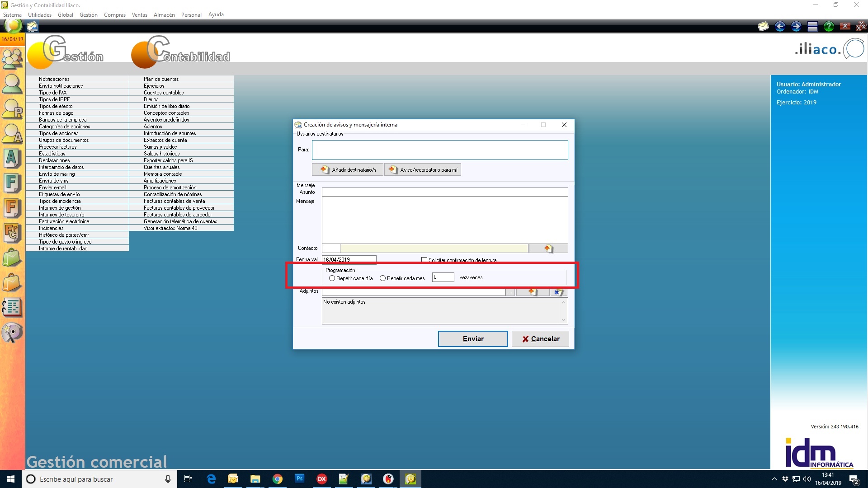Screen dimensions: 868x488
Task: Open Notificaciones in the Gestión list
Action: pyautogui.click(x=77, y=79)
